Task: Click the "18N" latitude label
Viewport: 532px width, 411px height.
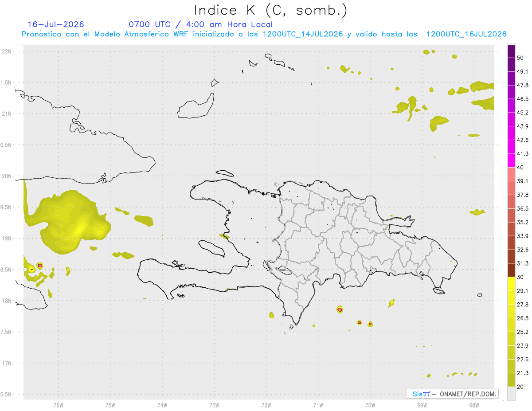Action: click(x=8, y=301)
